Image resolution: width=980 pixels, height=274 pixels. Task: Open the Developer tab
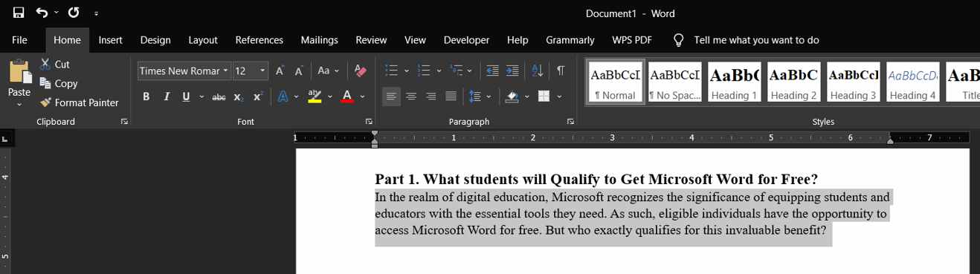(467, 40)
